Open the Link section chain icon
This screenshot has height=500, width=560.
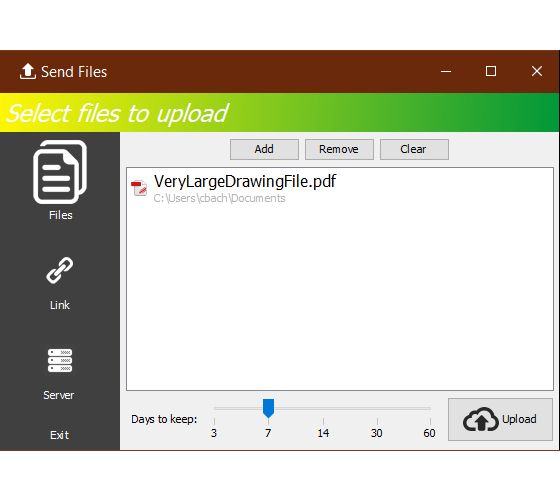tap(60, 270)
